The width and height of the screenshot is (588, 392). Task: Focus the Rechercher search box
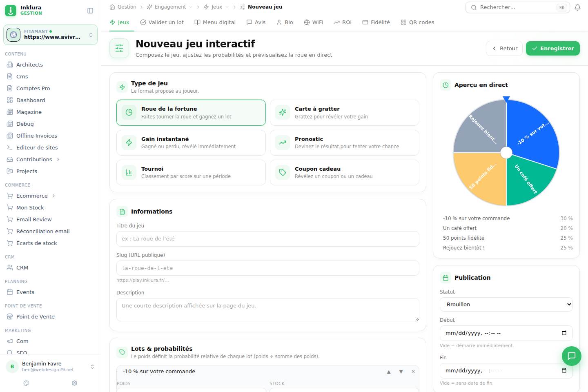tap(517, 7)
